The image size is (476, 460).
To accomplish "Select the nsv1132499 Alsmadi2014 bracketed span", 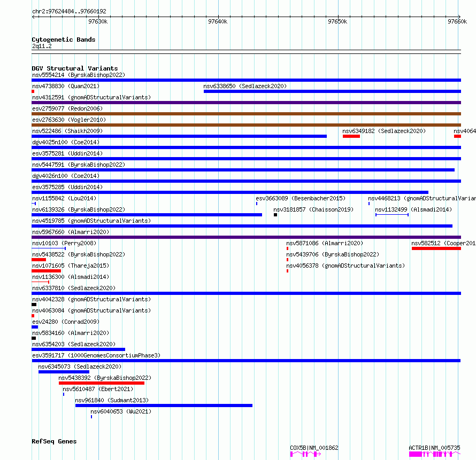I will (392, 215).
